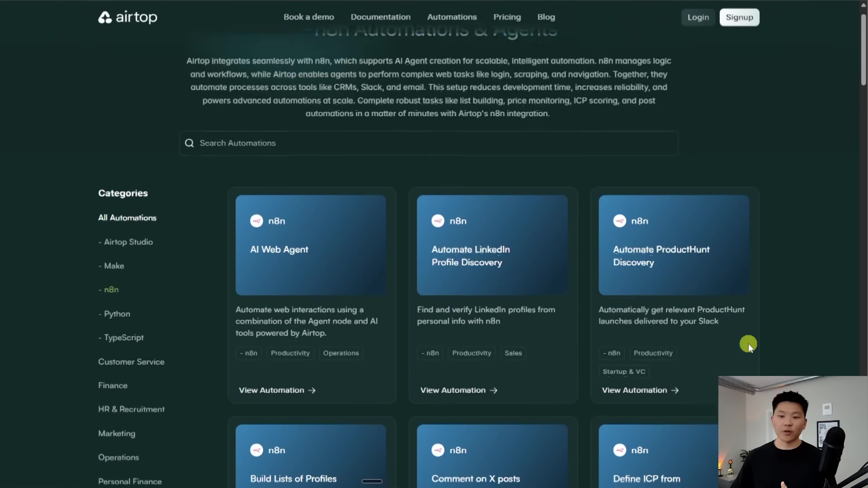Open Finance category
Image resolution: width=868 pixels, height=488 pixels.
click(x=113, y=385)
